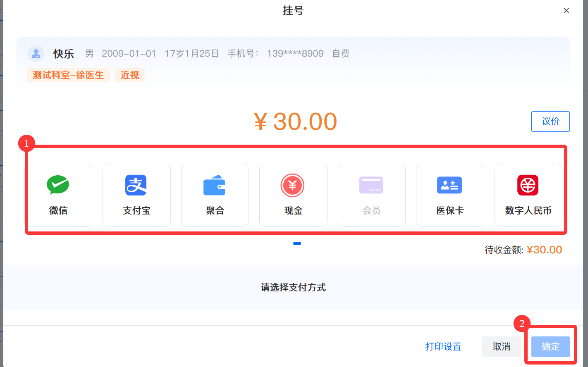Click the ¥30.00 total amount
This screenshot has height=367, width=588.
pyautogui.click(x=295, y=122)
